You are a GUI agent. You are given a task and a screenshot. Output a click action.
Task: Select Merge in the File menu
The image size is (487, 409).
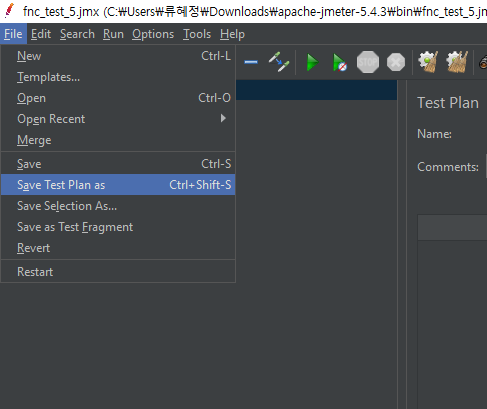coord(118,140)
